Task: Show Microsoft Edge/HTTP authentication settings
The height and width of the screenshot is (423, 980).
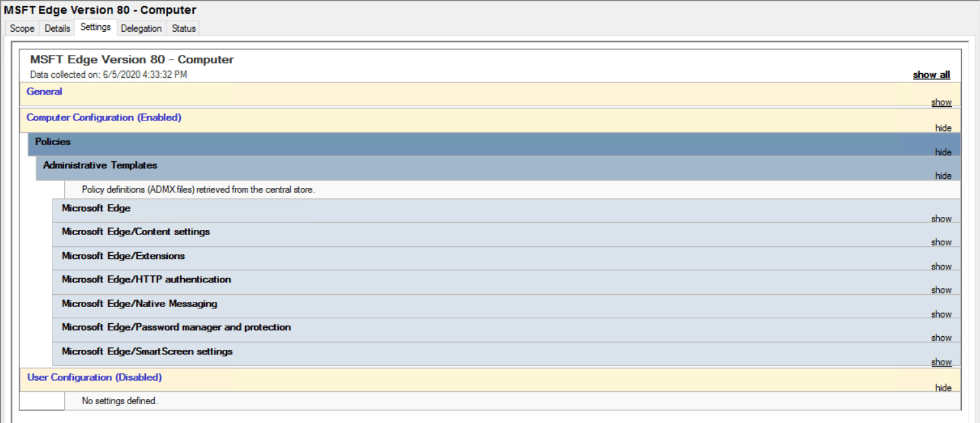Action: click(x=941, y=290)
